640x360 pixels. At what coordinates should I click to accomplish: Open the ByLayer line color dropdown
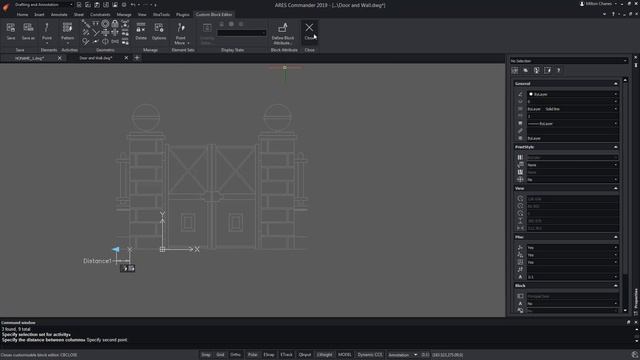click(x=573, y=94)
